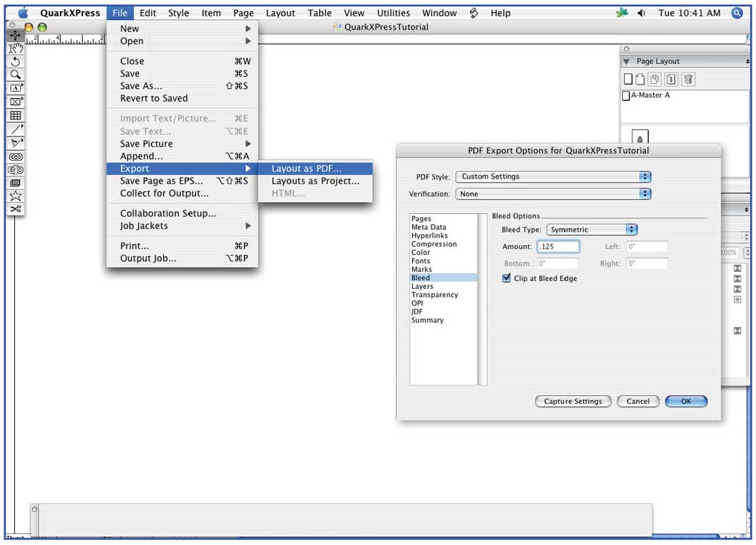This screenshot has height=545, width=756.
Task: Select Fonts in export options list
Action: click(443, 260)
